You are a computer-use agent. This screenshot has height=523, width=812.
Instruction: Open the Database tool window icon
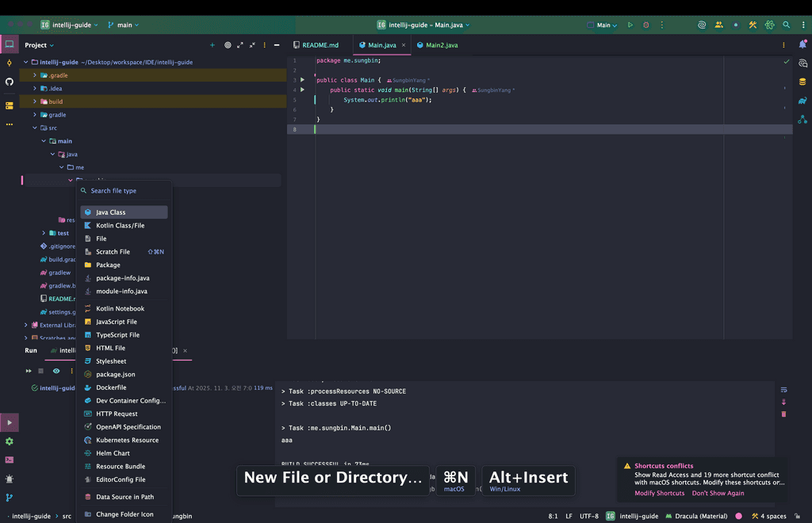coord(802,82)
